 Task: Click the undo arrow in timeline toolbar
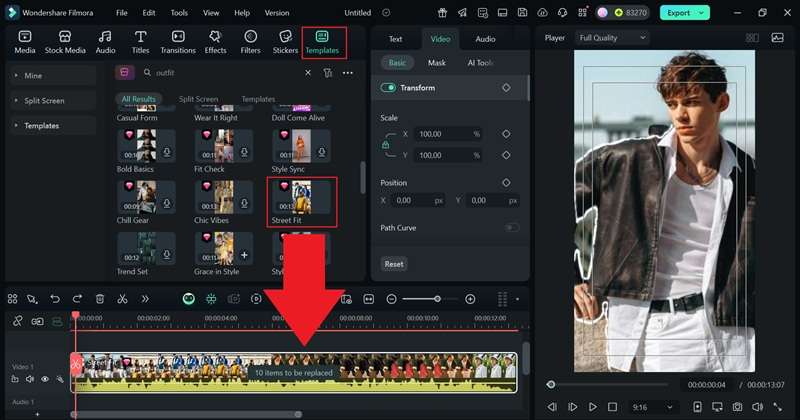click(55, 299)
